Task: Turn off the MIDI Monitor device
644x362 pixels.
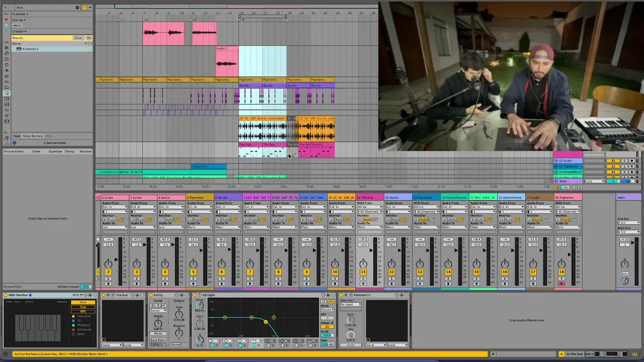Action: point(6,295)
